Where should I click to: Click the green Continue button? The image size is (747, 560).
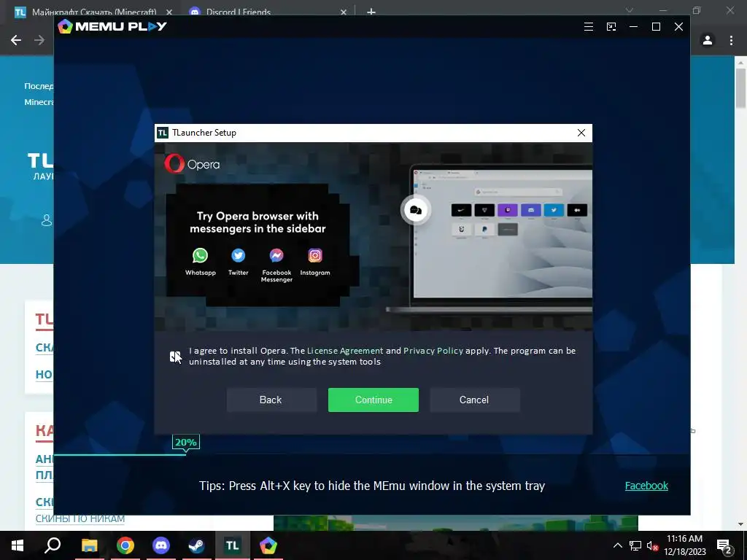pos(373,400)
